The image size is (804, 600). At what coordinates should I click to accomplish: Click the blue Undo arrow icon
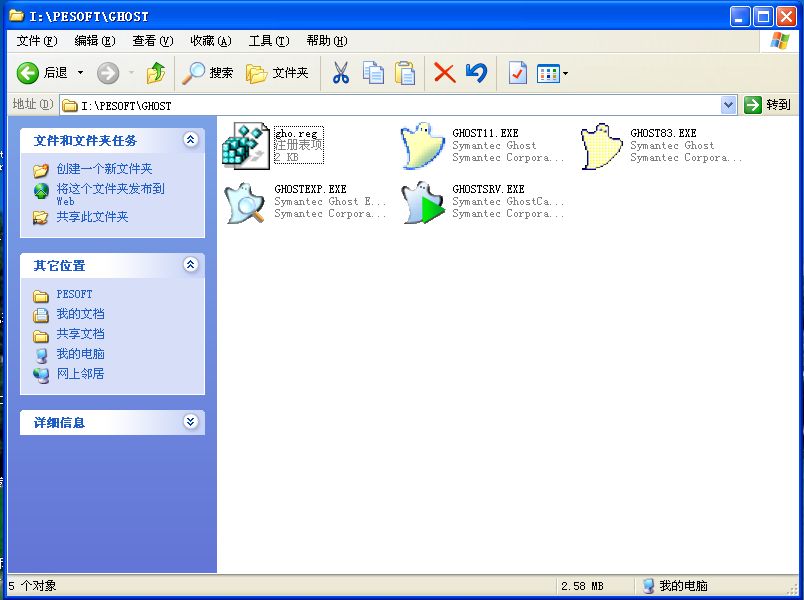tap(476, 73)
